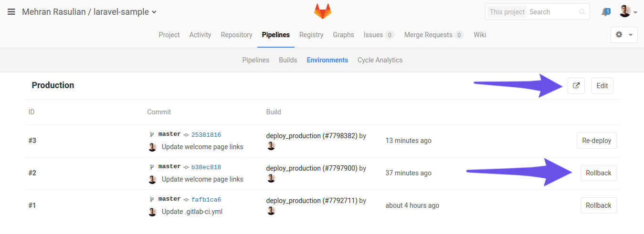The height and width of the screenshot is (234, 644).
Task: Open the Builds sub-tab
Action: point(288,60)
